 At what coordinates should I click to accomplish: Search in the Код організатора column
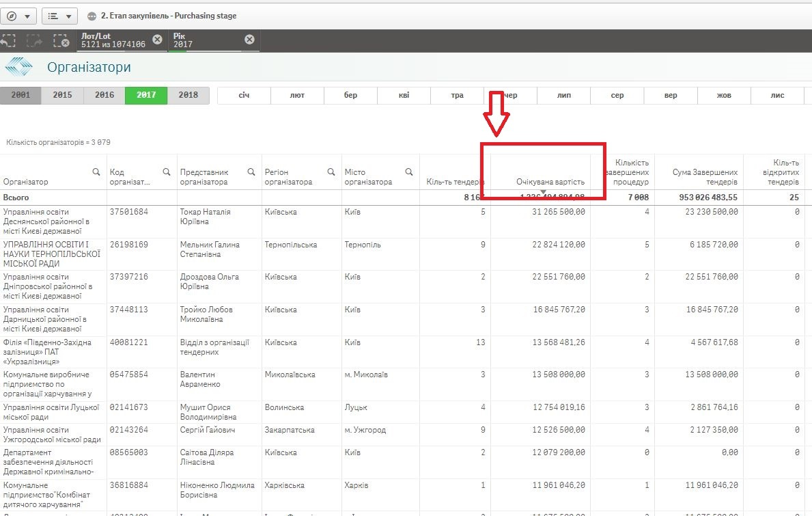167,172
